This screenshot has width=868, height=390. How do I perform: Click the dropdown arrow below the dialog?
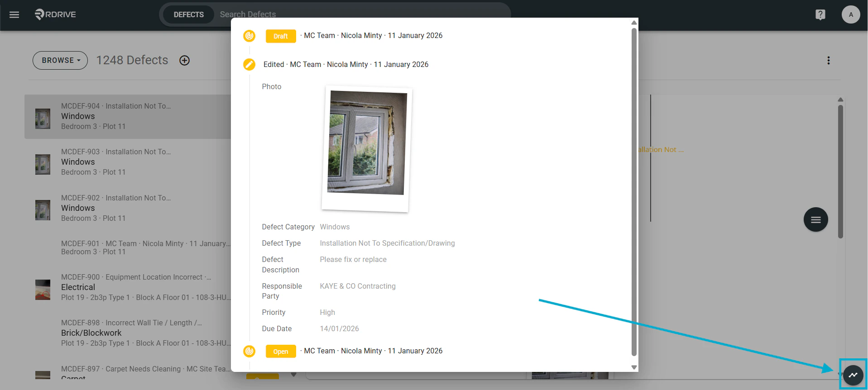coord(294,375)
